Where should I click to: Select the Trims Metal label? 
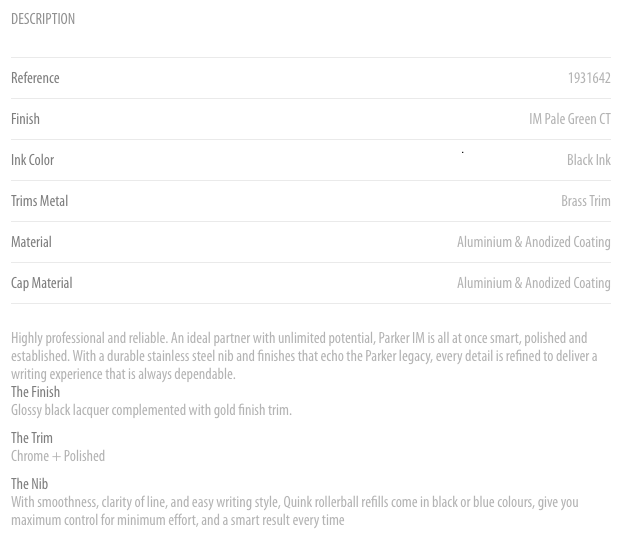tap(40, 201)
